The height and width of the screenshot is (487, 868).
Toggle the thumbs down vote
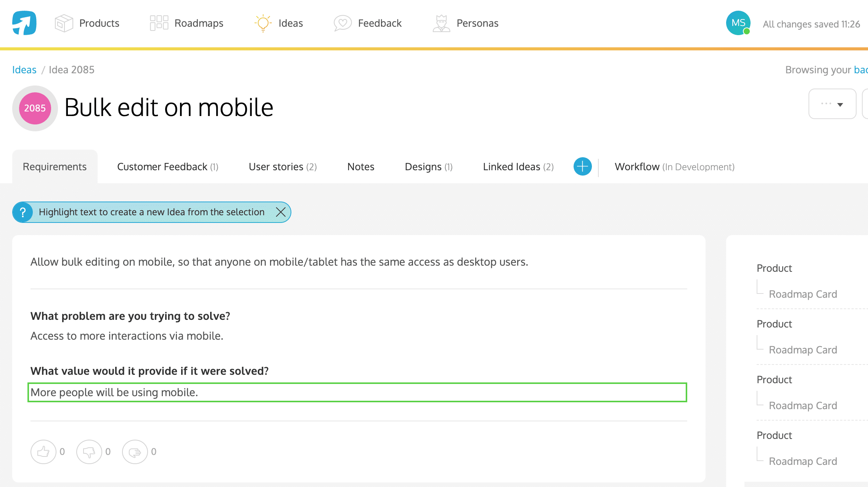[89, 452]
